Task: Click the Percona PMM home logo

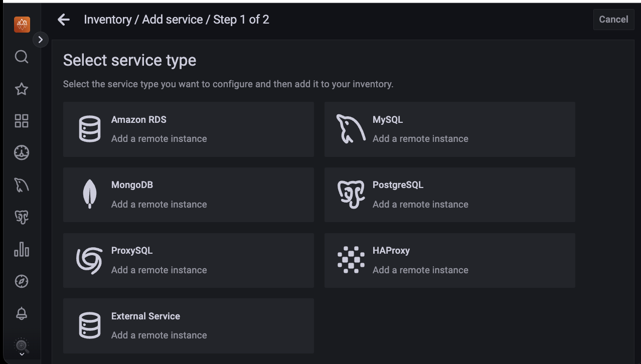Action: tap(22, 24)
